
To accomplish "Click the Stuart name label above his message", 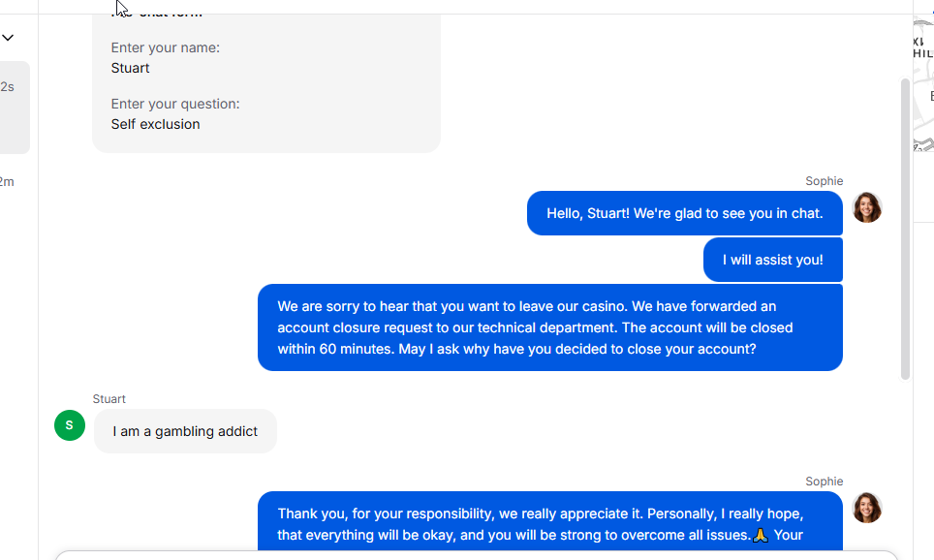I will point(109,399).
